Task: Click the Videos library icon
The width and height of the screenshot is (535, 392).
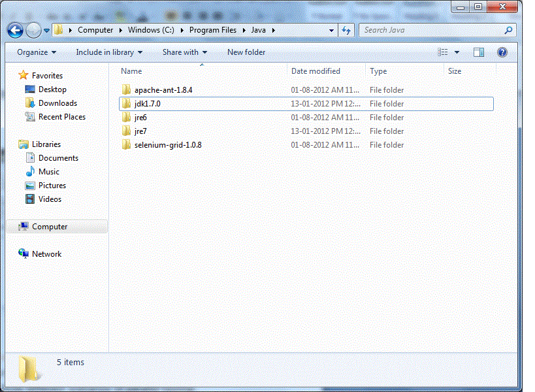Action: (29, 199)
